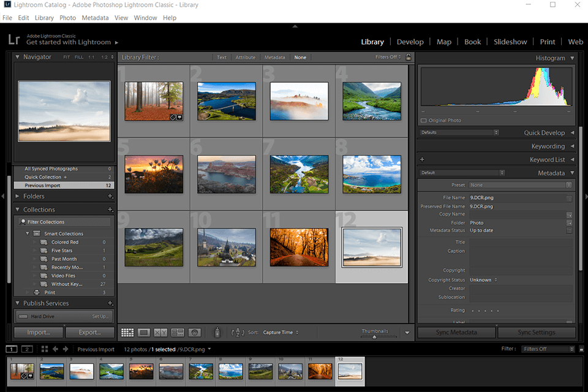Click the Export button

click(x=90, y=333)
